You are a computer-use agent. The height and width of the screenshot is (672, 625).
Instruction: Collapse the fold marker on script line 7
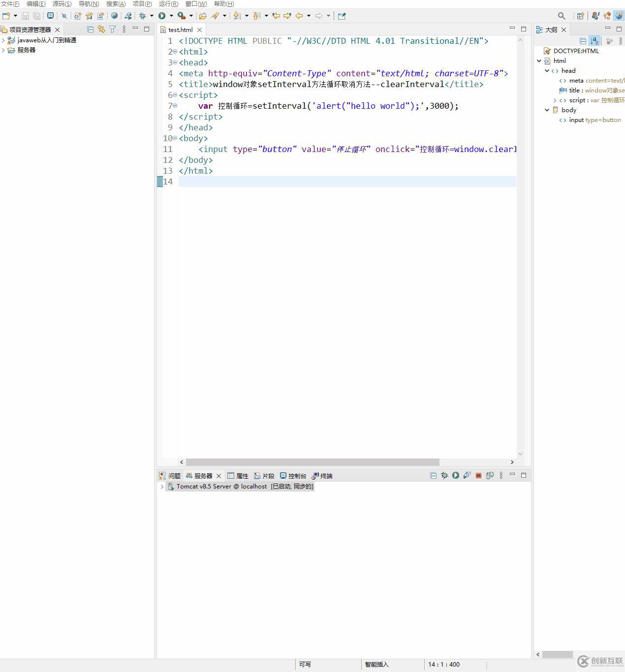[x=175, y=106]
